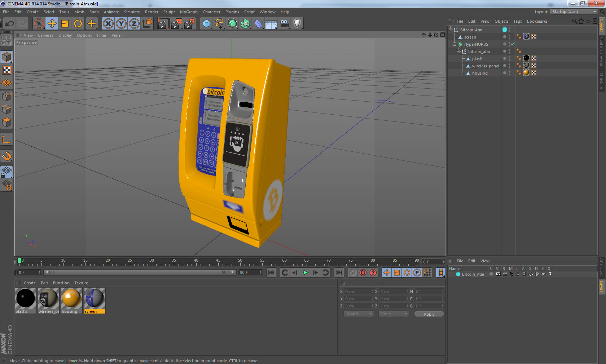Viewport: 606px width, 364px height.
Task: Render to Picture Viewer
Action: (x=176, y=24)
